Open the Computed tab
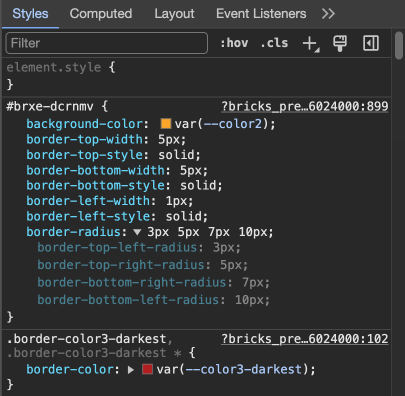This screenshot has width=405, height=396. (x=101, y=14)
